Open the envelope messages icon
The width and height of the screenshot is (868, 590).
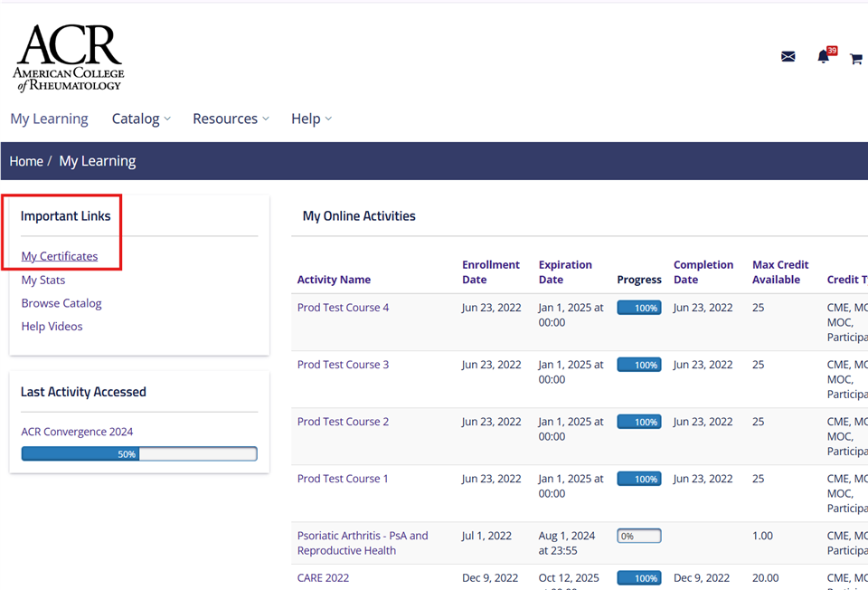tap(788, 56)
